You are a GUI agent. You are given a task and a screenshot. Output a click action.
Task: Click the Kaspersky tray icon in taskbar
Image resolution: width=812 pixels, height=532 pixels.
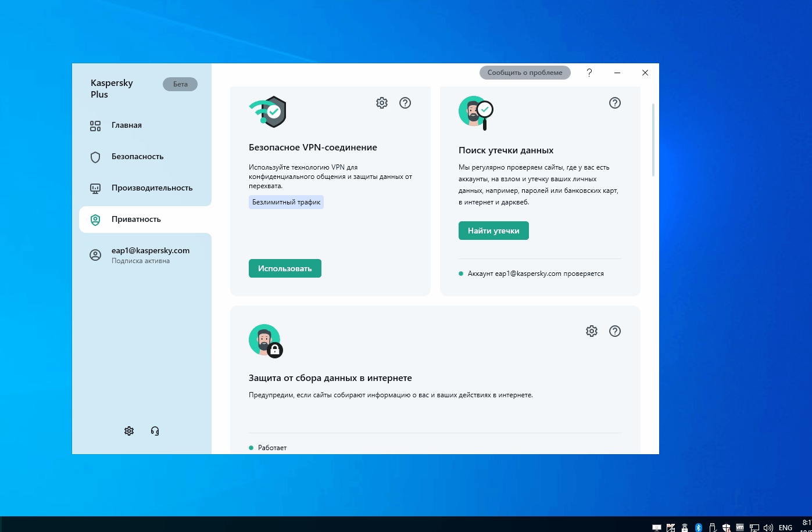click(x=671, y=527)
